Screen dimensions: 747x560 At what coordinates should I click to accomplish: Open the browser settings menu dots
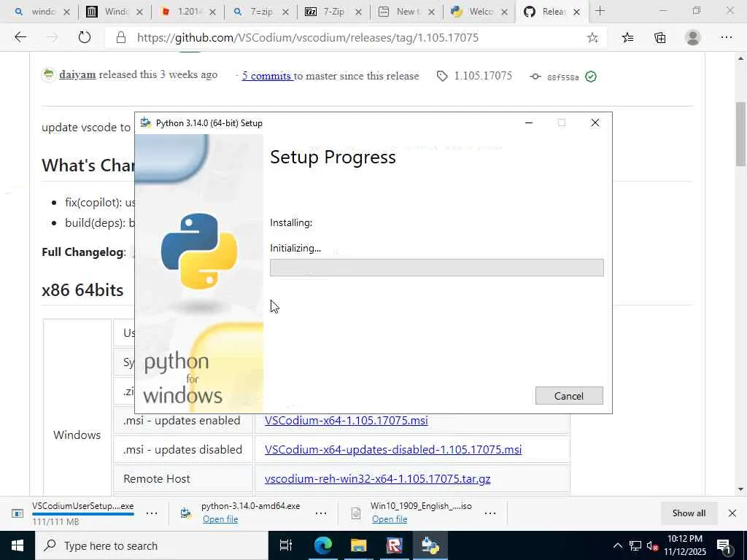point(726,38)
